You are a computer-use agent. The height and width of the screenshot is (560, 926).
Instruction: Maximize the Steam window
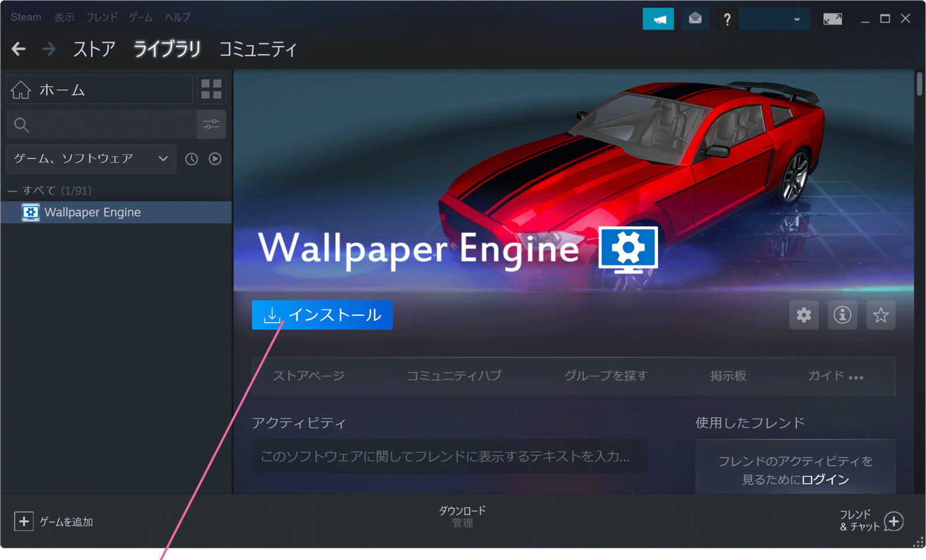885,19
